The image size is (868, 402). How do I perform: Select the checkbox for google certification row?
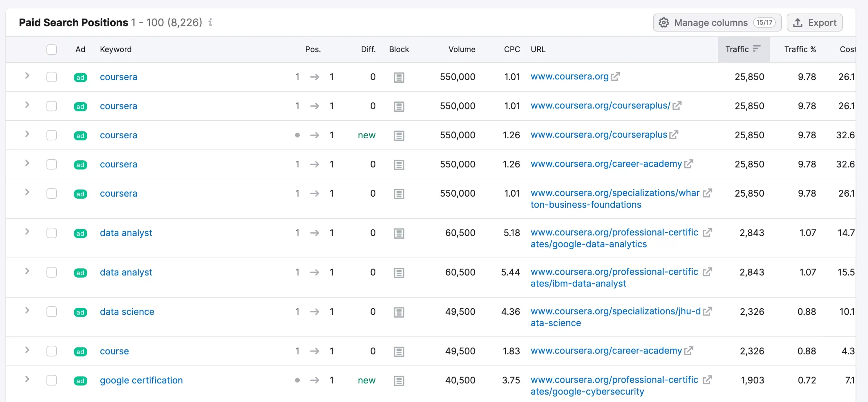[52, 380]
